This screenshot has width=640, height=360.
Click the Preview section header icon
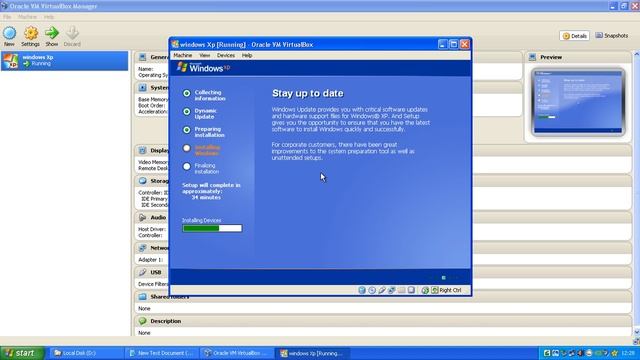tap(532, 57)
